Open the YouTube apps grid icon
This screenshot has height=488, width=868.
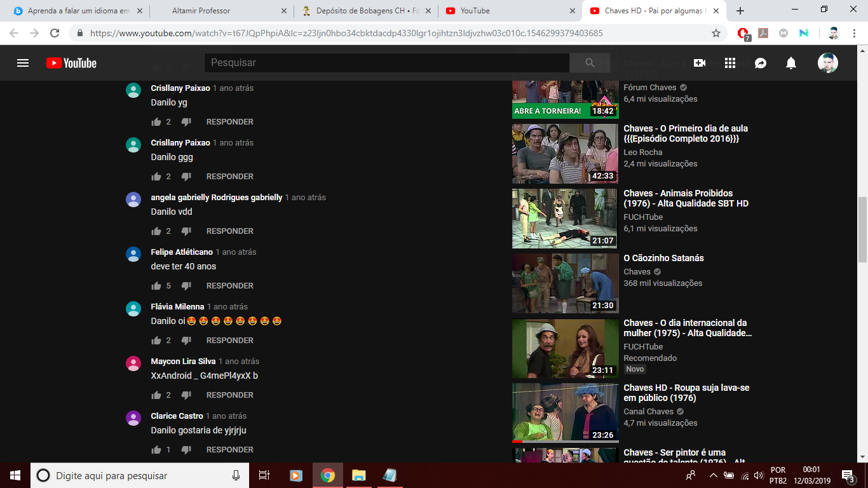point(730,63)
